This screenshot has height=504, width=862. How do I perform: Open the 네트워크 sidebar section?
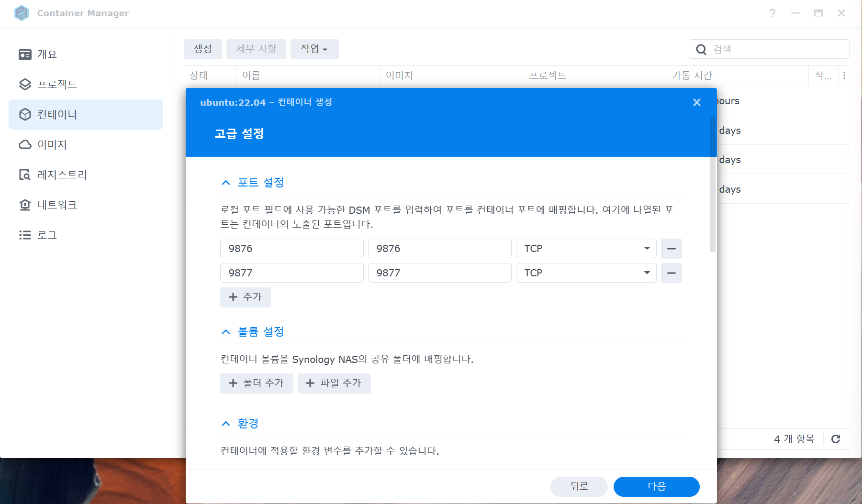coord(56,205)
